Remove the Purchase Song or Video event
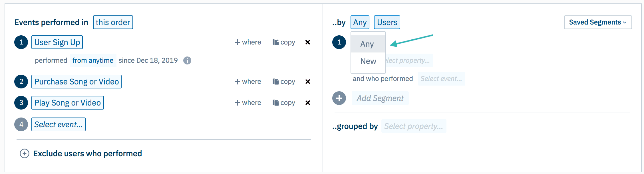Screen dimensions: 644x174 (308, 82)
